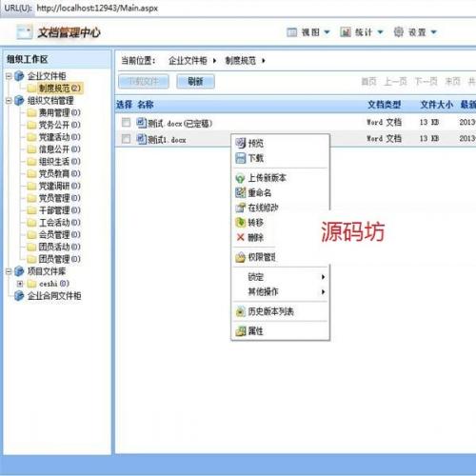Select the 组织生活 folder icon
476x476 pixels.
point(31,162)
